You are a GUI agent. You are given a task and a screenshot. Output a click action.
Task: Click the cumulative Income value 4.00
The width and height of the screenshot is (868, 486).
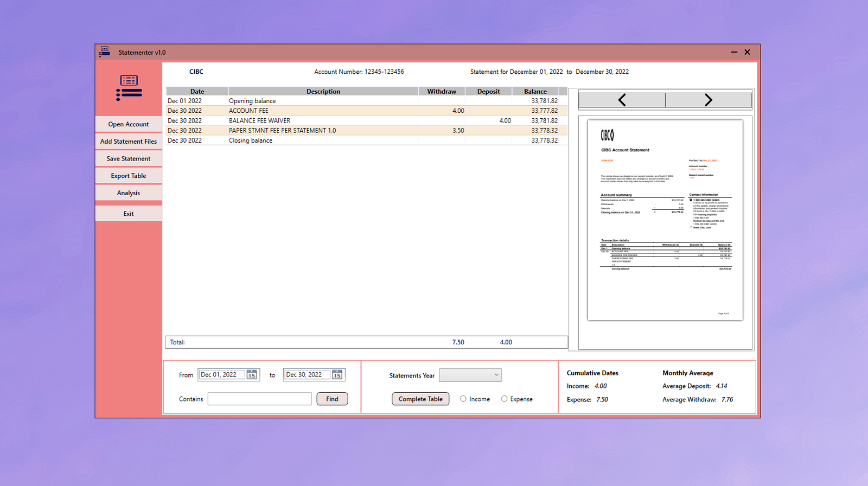point(601,386)
